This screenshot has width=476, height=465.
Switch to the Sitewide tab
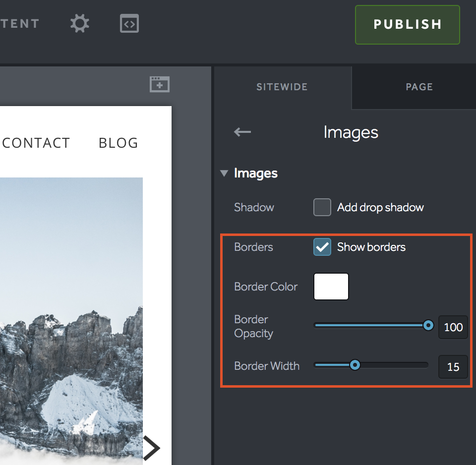pos(282,87)
